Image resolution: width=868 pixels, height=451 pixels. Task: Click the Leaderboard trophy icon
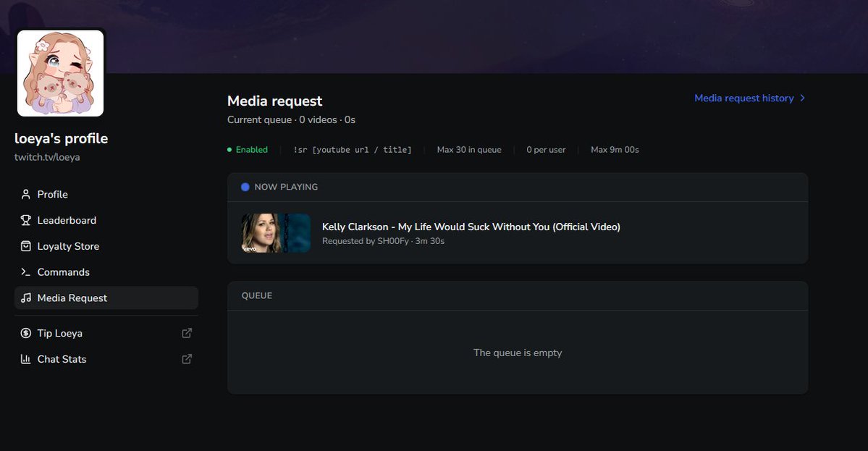(25, 220)
